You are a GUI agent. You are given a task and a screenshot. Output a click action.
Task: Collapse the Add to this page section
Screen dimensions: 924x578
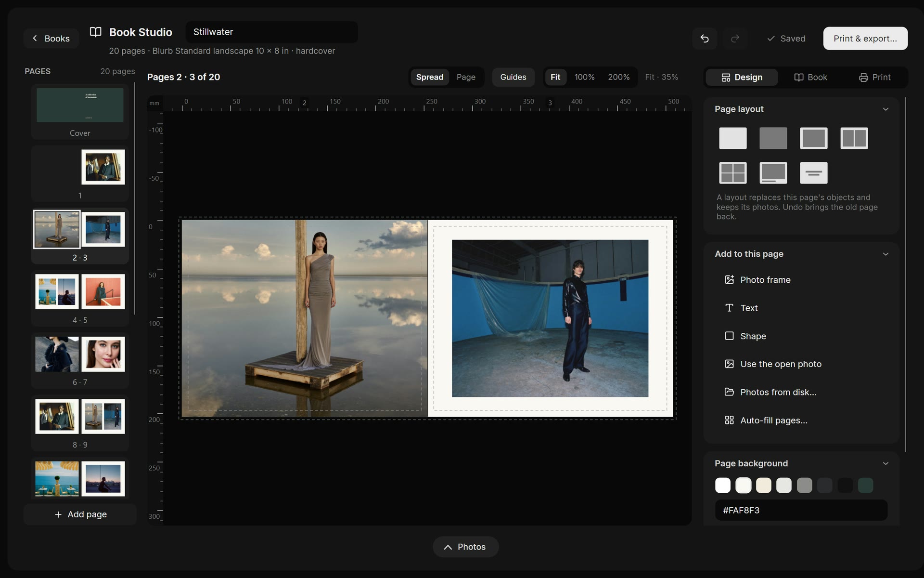tap(885, 254)
